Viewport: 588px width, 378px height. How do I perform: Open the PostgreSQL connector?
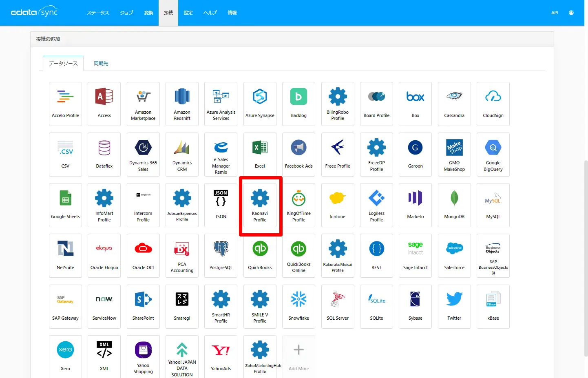tap(221, 256)
